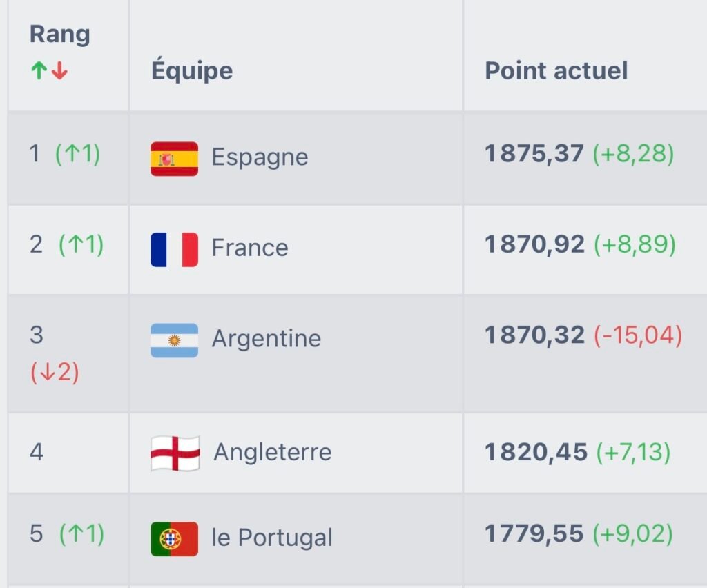Click England's rank number 4

tap(37, 452)
